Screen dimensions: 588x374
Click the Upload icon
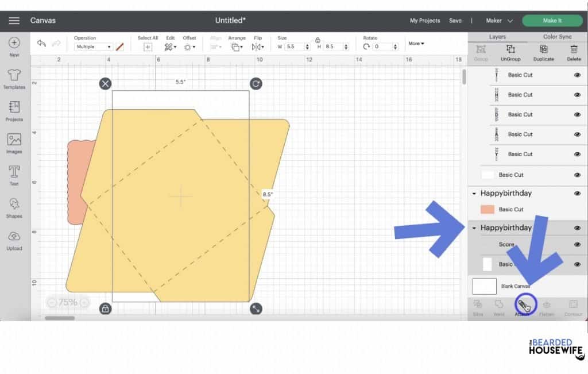point(14,239)
